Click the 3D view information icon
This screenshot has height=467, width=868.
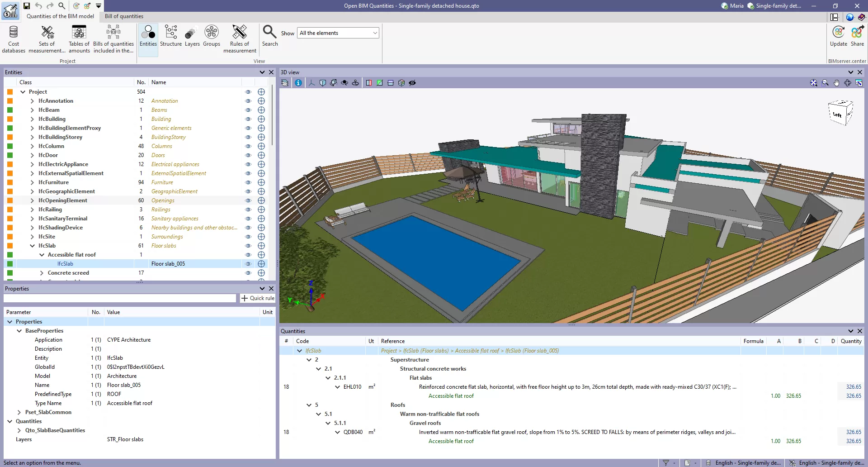(x=298, y=83)
